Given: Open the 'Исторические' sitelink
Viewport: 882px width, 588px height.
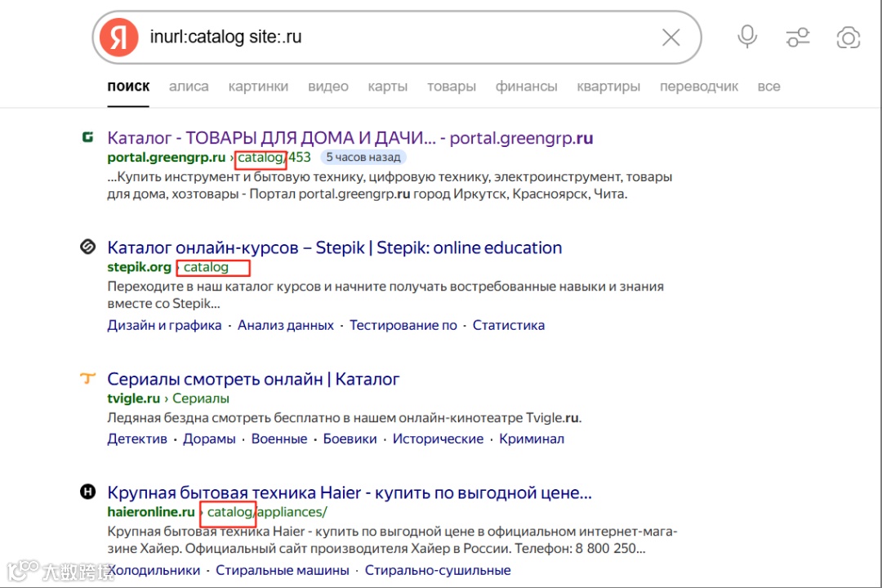Looking at the screenshot, I should [439, 439].
